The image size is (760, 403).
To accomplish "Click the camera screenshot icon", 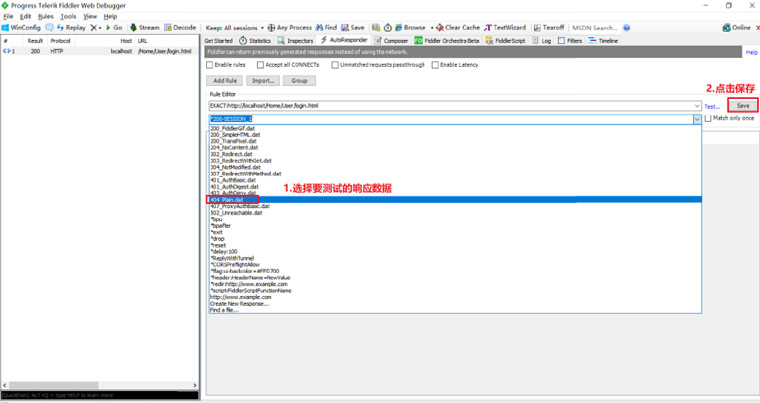I will 376,28.
